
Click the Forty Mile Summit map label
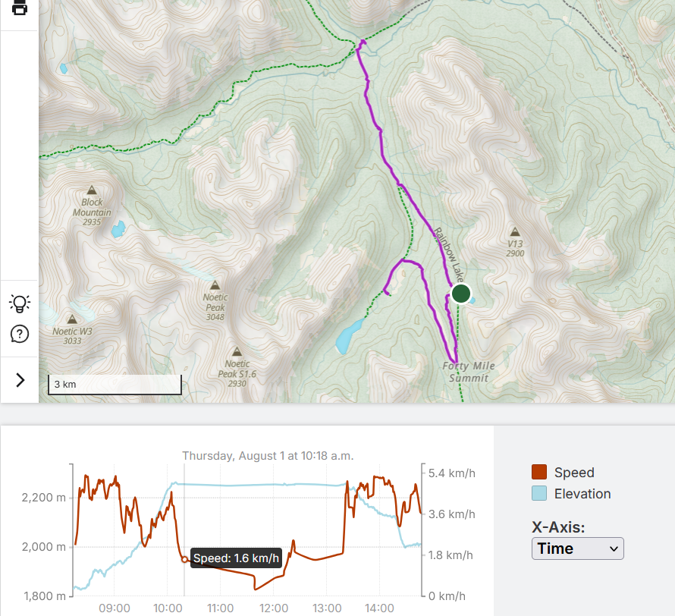(469, 372)
